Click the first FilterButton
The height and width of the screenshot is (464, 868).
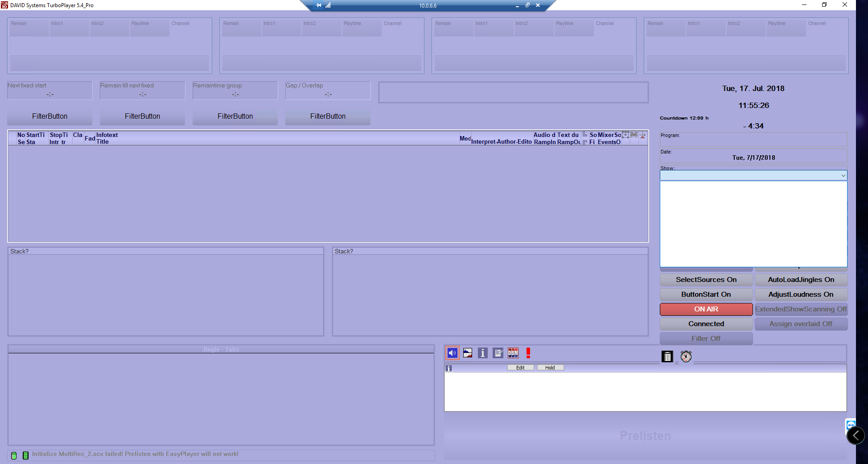coord(49,116)
